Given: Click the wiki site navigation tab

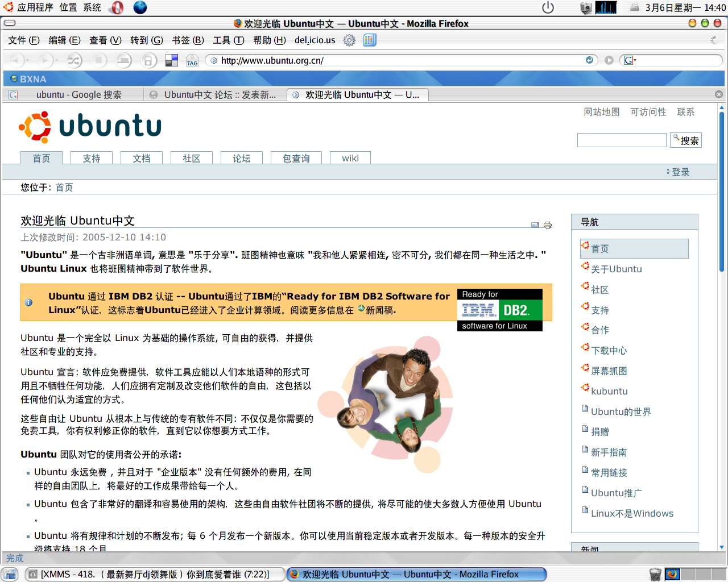Looking at the screenshot, I should click(x=350, y=158).
